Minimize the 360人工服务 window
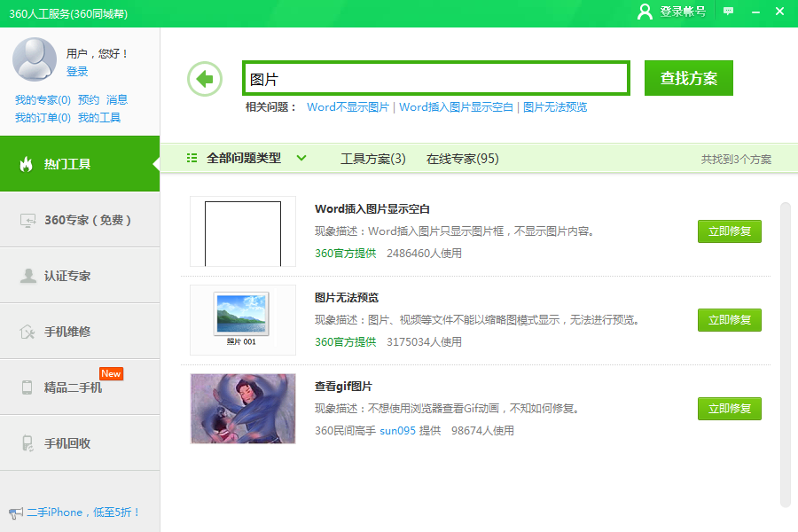This screenshot has width=798, height=532. coord(755,12)
